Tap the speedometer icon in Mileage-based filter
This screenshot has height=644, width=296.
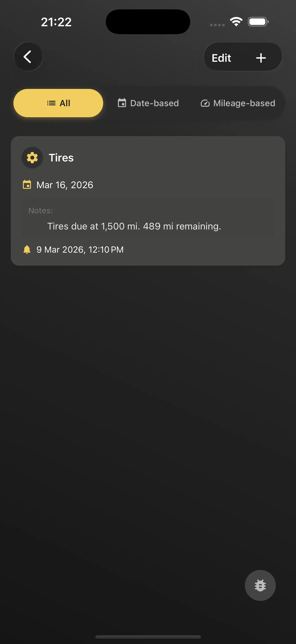tap(205, 103)
